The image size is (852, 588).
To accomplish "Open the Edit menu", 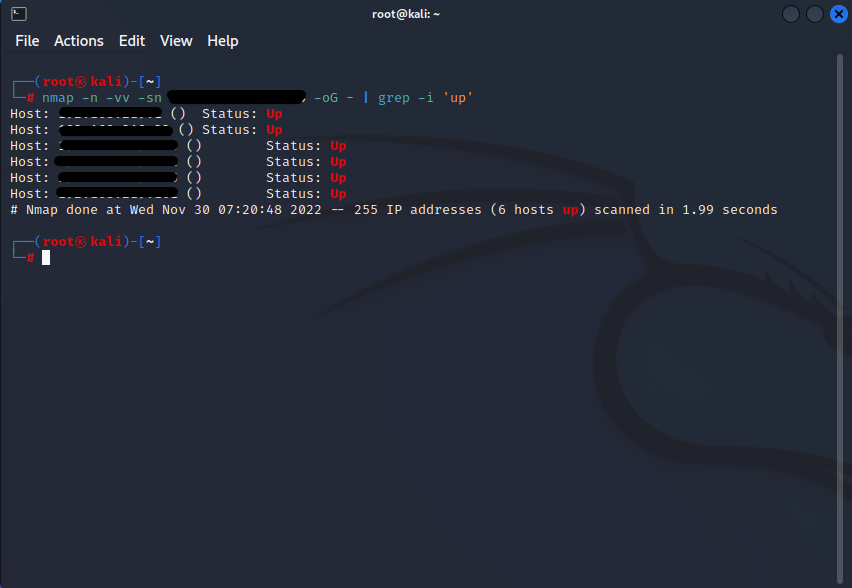I will [x=132, y=41].
